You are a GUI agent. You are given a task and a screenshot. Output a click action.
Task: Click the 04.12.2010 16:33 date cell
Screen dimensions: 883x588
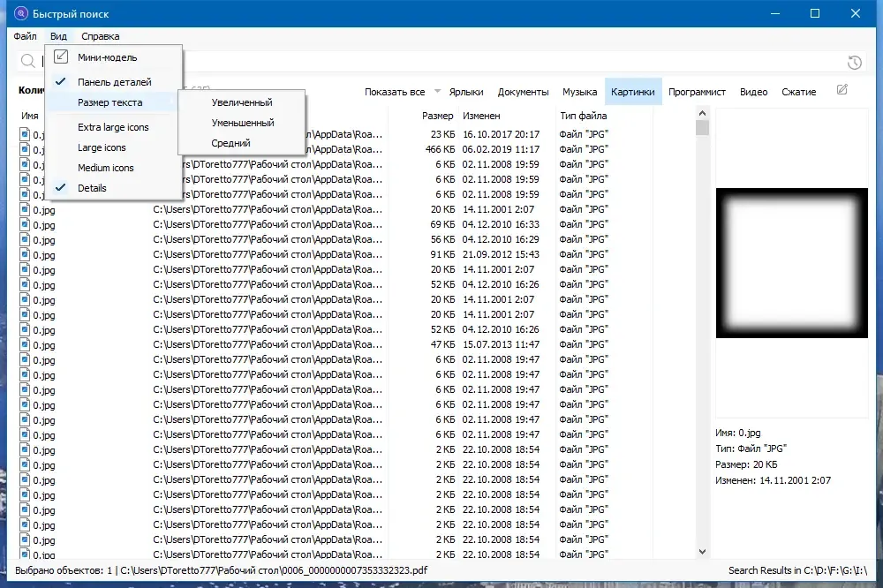[x=501, y=224]
